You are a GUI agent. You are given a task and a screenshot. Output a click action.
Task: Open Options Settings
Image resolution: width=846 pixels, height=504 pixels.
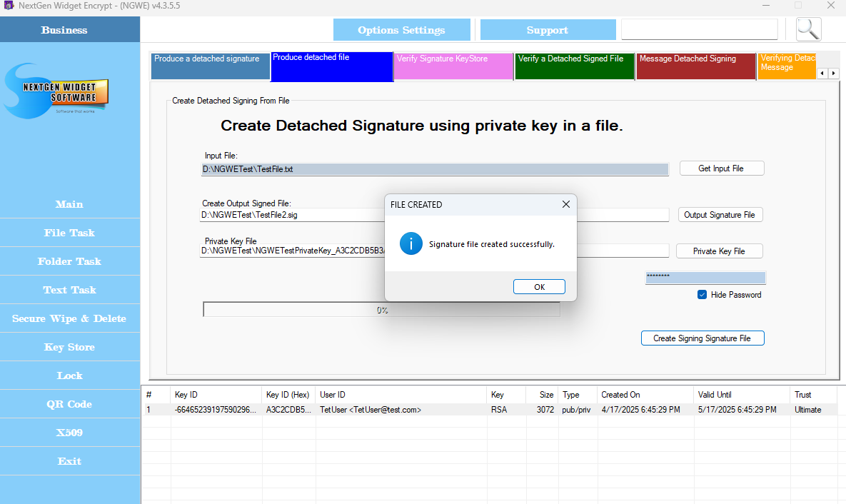pos(401,30)
